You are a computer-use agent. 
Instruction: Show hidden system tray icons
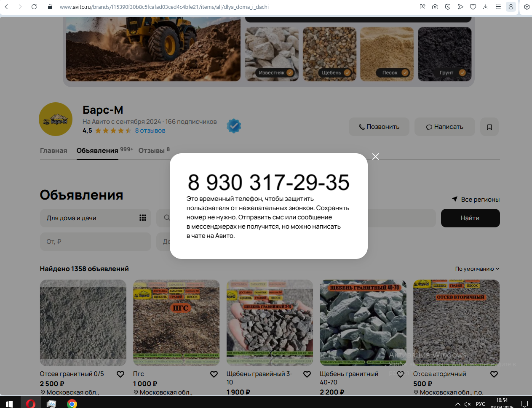[x=458, y=404]
